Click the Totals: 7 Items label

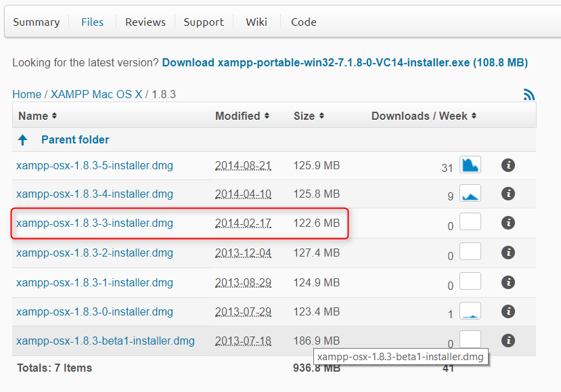54,368
